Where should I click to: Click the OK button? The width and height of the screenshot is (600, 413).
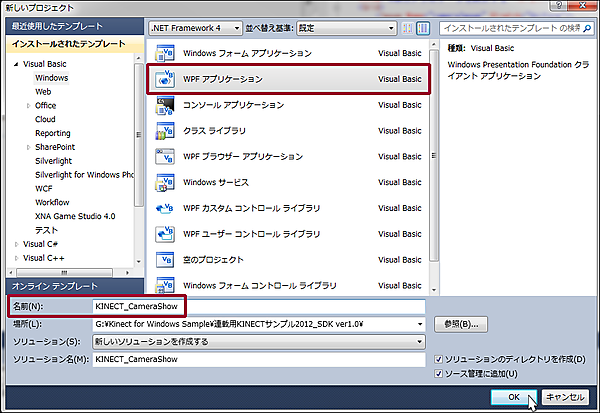pos(514,397)
